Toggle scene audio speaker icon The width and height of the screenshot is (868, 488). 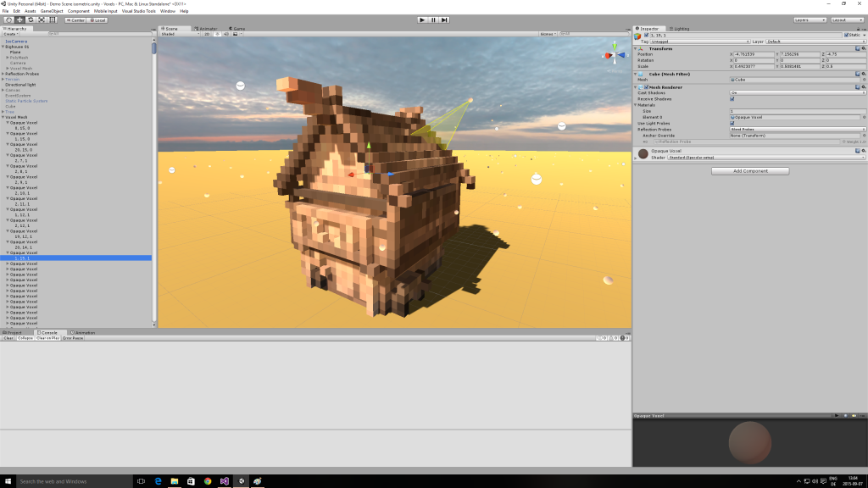click(x=225, y=34)
